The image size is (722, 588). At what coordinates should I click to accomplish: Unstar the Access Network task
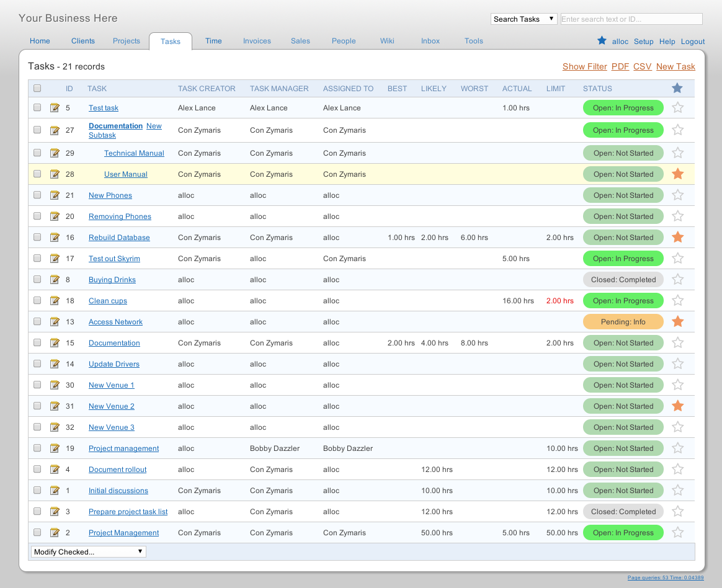pos(677,321)
